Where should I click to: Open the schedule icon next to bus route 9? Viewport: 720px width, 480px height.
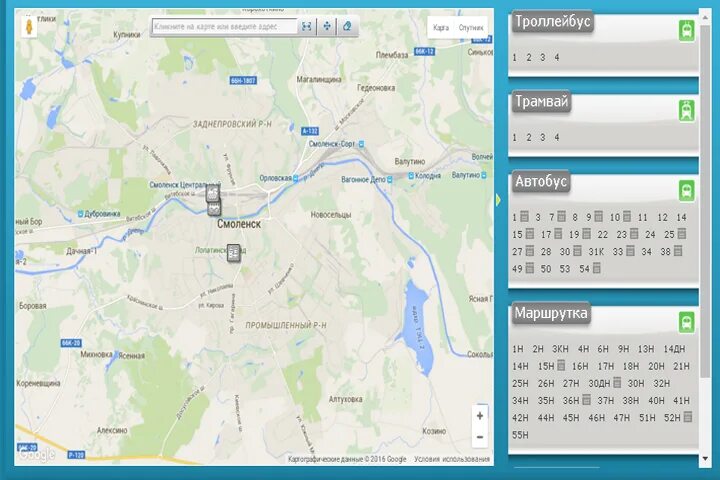tap(598, 216)
